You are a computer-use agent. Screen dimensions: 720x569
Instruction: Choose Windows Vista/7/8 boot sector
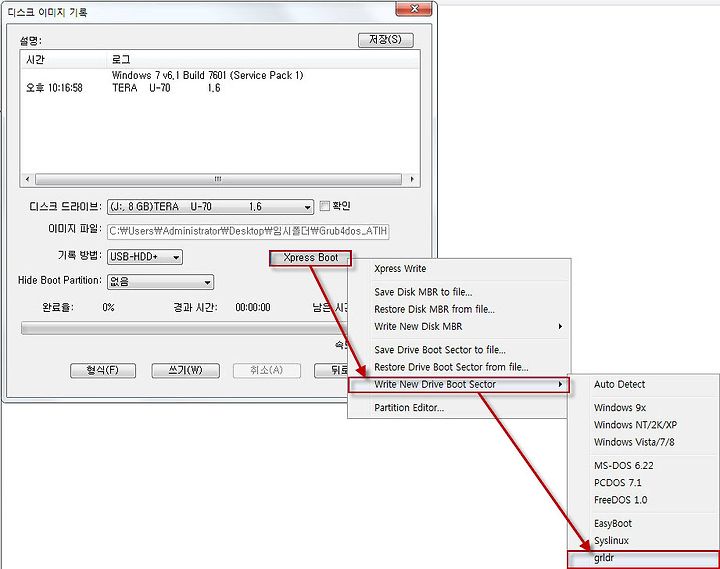[644, 442]
